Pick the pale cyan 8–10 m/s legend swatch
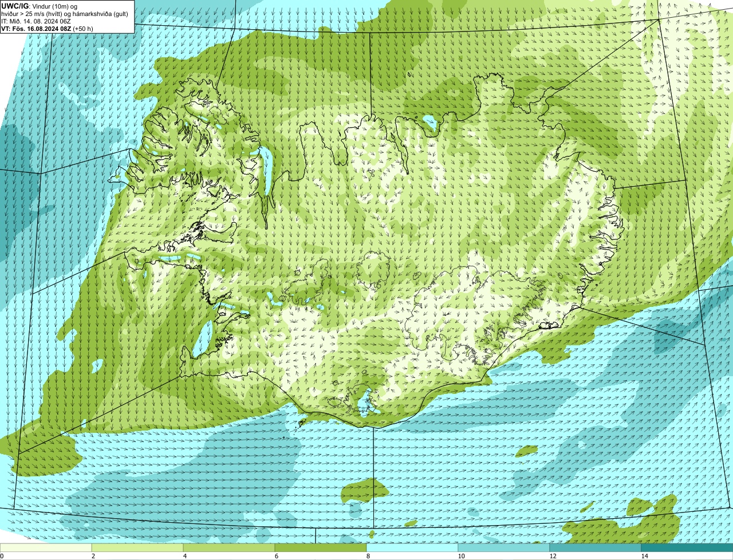Screen dimensions: 733x560 tap(412, 548)
